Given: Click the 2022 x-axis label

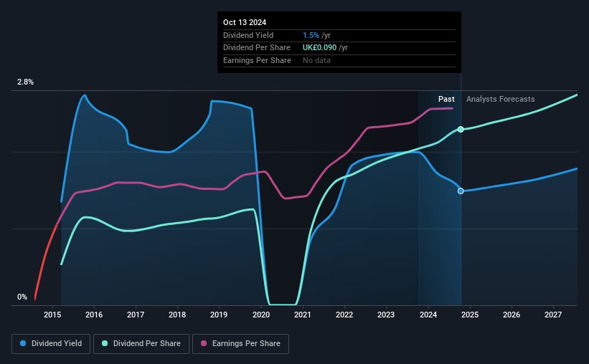Looking at the screenshot, I should pos(344,315).
